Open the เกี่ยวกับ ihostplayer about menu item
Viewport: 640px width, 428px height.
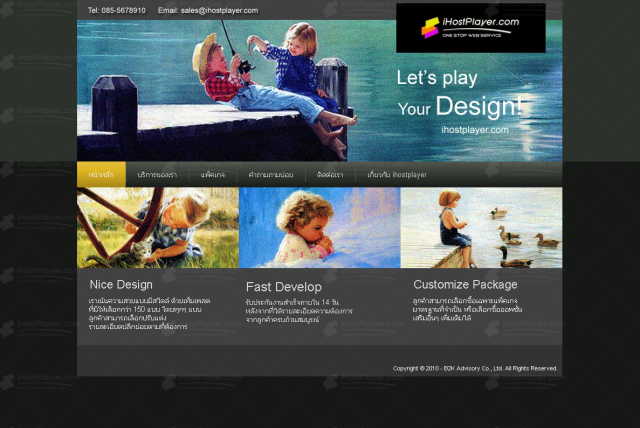(x=397, y=175)
